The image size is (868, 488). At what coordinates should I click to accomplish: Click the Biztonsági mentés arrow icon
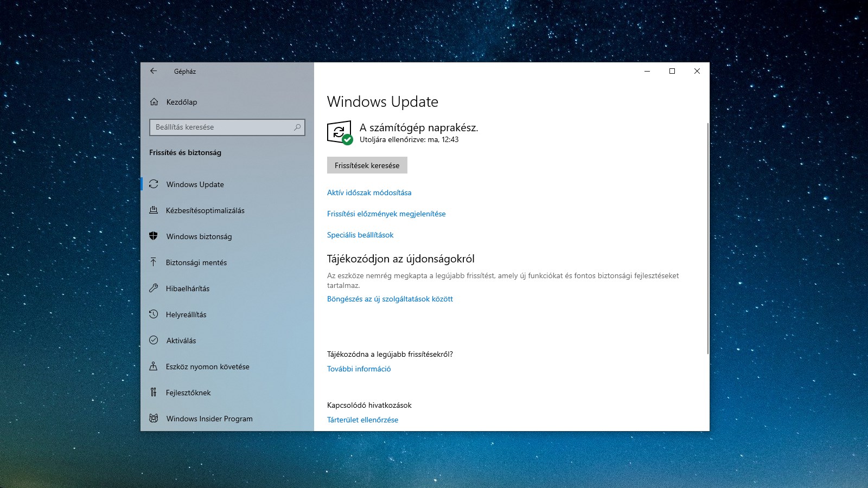point(154,262)
